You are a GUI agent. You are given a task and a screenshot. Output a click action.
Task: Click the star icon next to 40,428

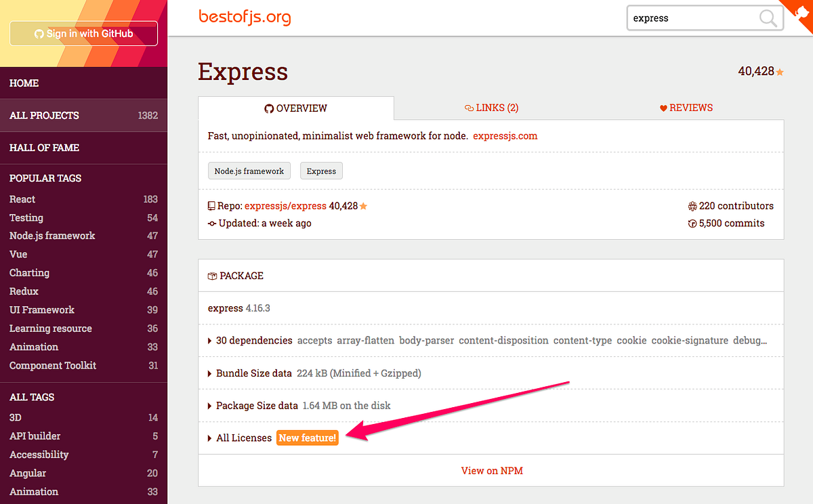click(779, 70)
